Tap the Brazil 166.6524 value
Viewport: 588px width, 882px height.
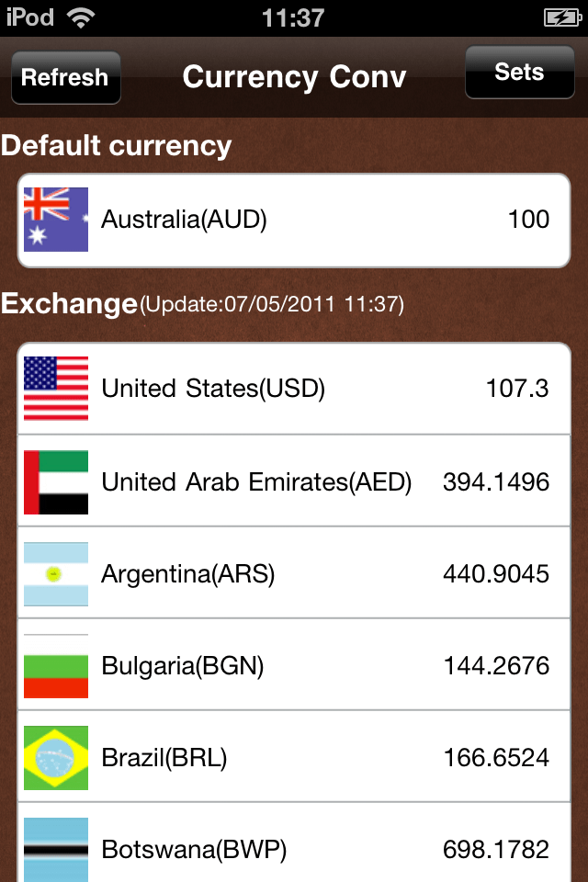click(x=496, y=758)
